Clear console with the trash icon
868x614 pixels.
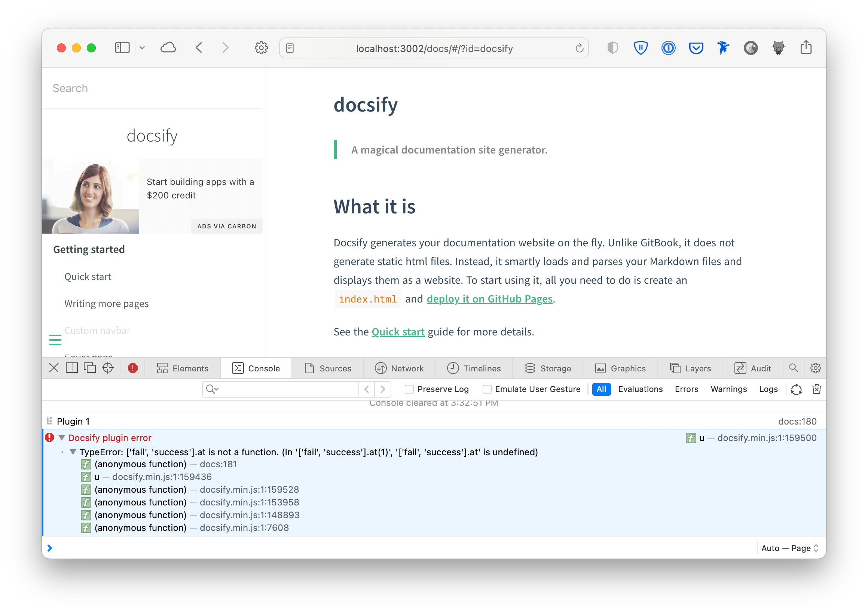[x=817, y=389]
